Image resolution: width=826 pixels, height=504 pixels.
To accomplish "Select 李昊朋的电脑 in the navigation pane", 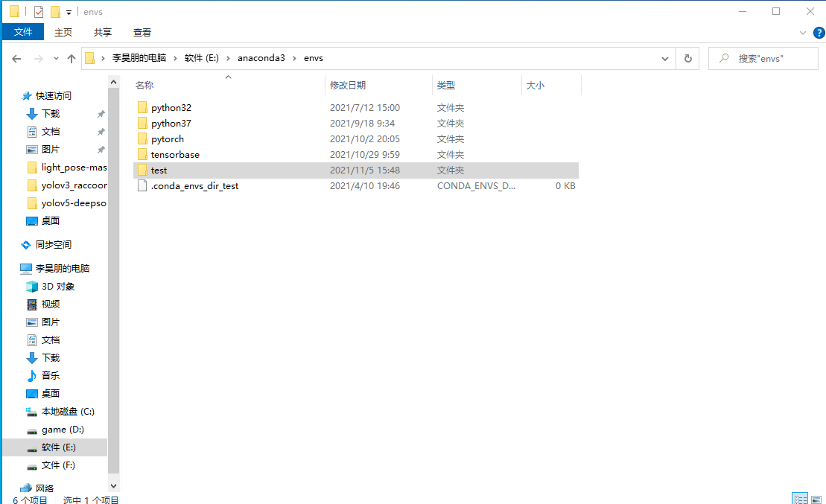I will (62, 269).
